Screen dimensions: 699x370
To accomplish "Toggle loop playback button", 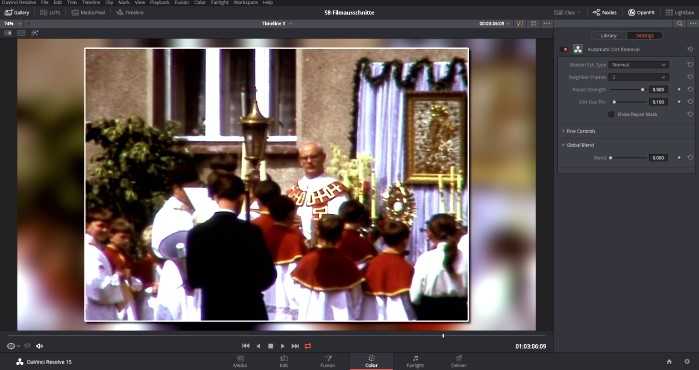I will tap(308, 346).
